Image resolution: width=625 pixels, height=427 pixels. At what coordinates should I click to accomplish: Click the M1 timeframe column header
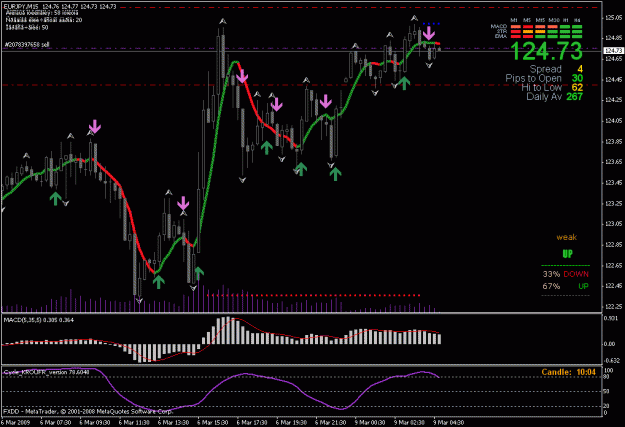(515, 20)
